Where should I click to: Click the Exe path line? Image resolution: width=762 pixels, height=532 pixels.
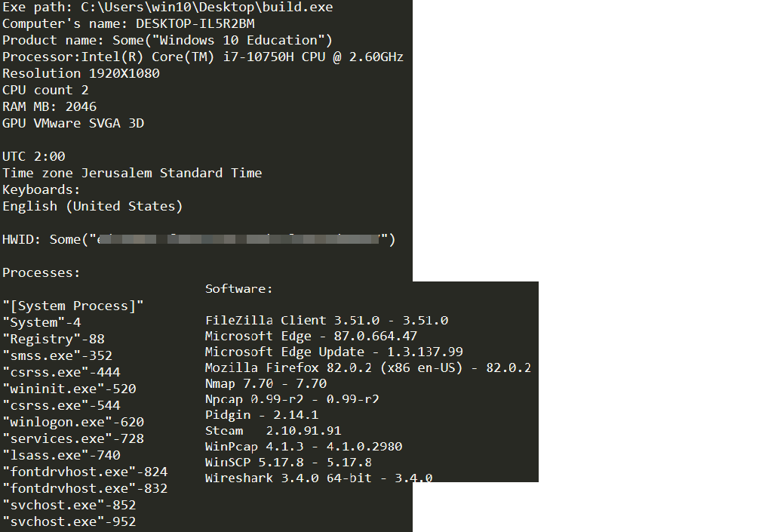click(167, 8)
